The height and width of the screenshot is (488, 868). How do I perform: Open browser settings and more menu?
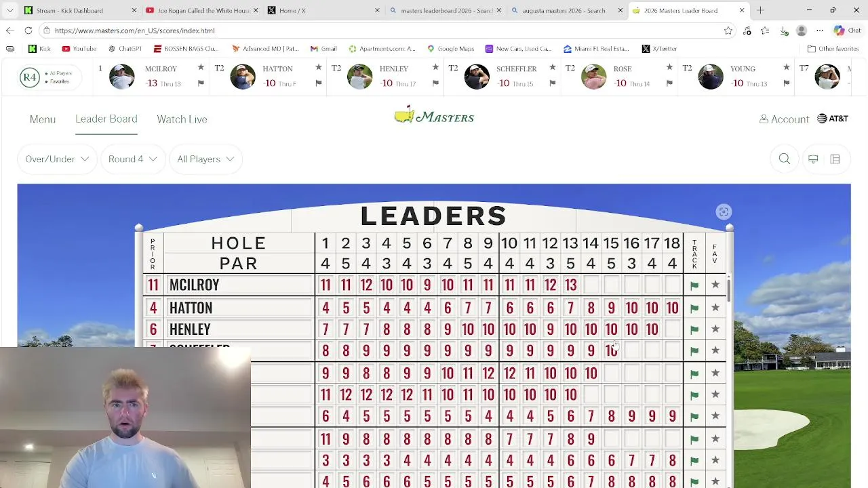click(x=820, y=30)
